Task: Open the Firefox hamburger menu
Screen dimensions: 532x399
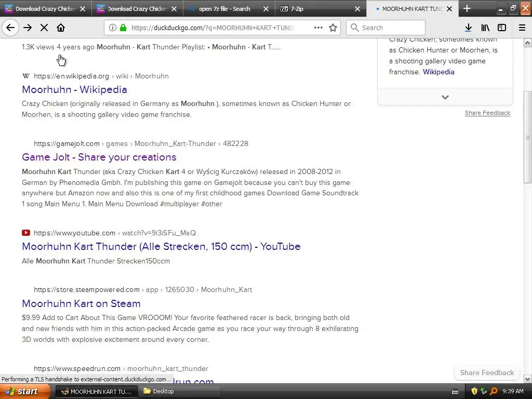Action: pyautogui.click(x=522, y=28)
